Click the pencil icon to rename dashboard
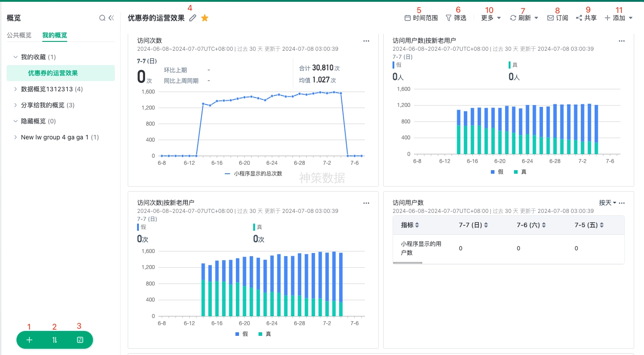644x355 pixels. [x=192, y=18]
